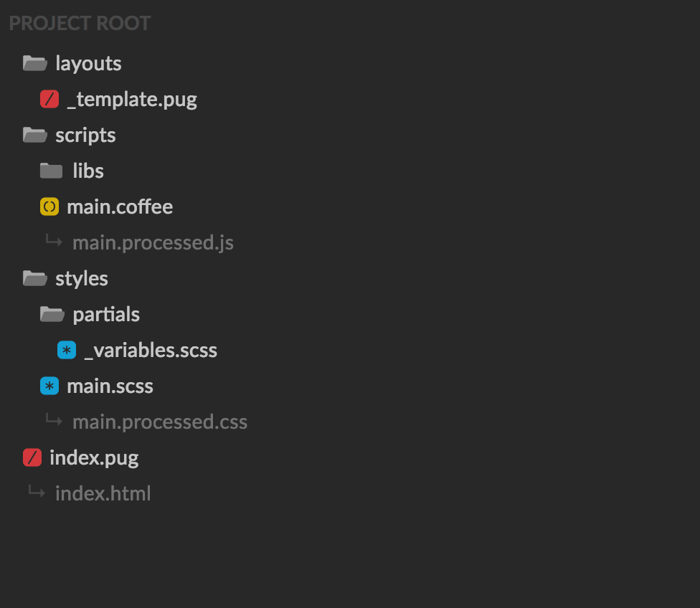Viewport: 700px width, 608px height.
Task: Click the Pug icon next to _template.pug
Action: tap(49, 99)
